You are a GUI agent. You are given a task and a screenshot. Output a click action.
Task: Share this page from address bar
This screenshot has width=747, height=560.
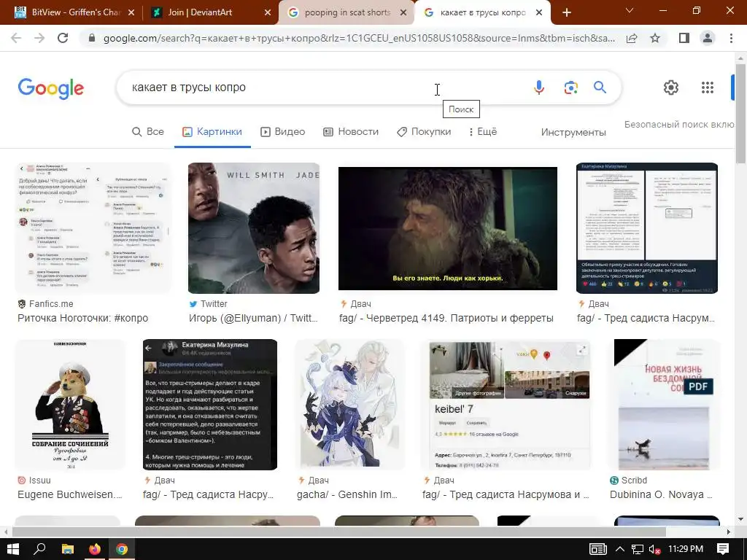point(632,38)
